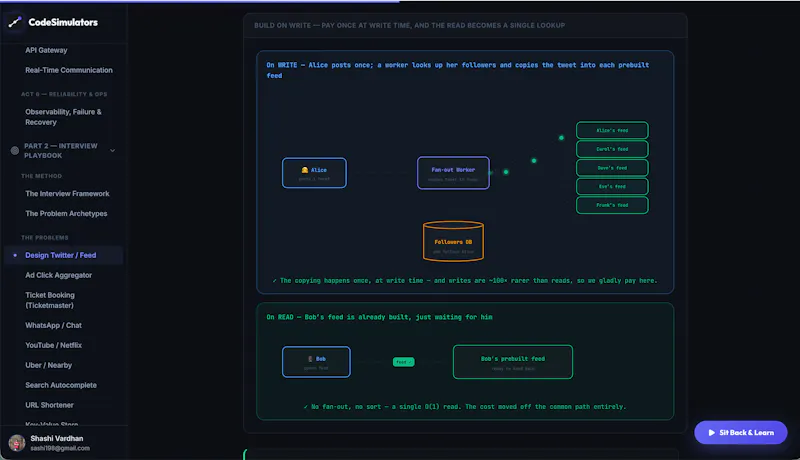Click the Followers DB cylinder
This screenshot has width=800, height=460.
(x=453, y=241)
